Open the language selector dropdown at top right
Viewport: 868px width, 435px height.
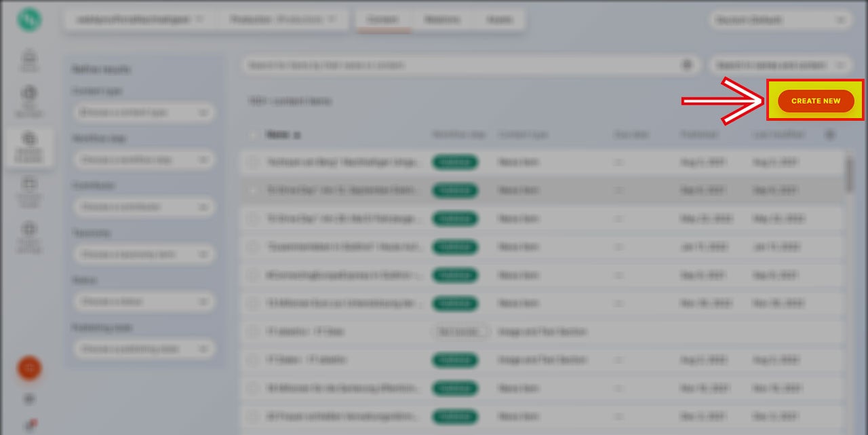pyautogui.click(x=779, y=20)
